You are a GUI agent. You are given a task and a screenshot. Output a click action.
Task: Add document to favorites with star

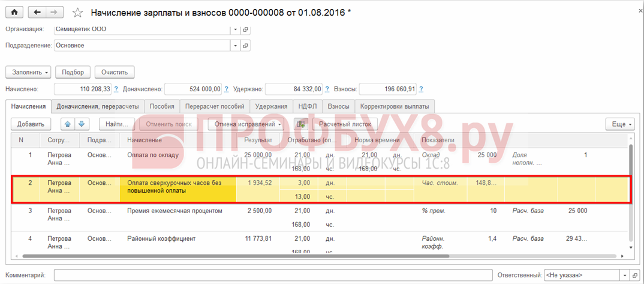[x=77, y=13]
